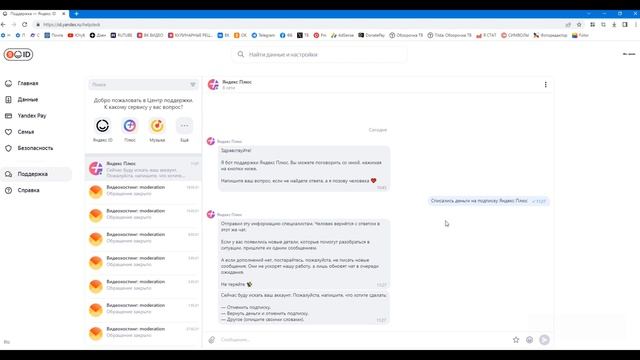The image size is (640, 360).
Task: Click the share page icon in address bar
Action: click(568, 24)
